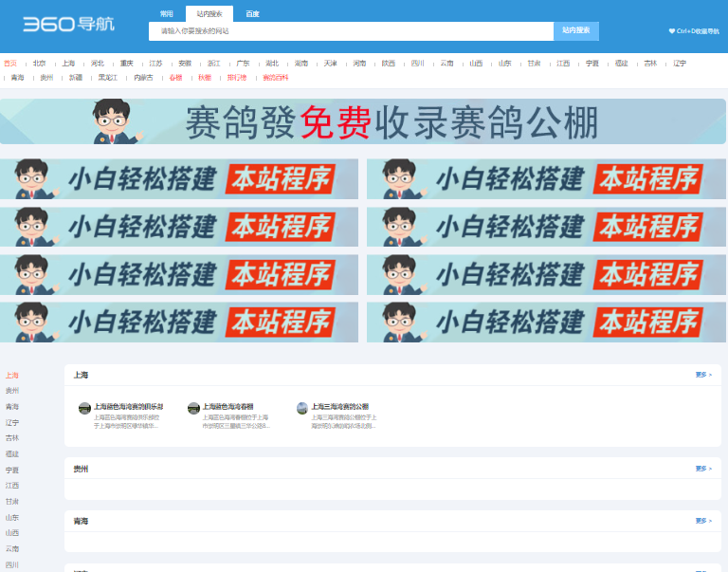This screenshot has height=572, width=728.
Task: Open 宁夏 in the top navigation bar
Action: (592, 64)
